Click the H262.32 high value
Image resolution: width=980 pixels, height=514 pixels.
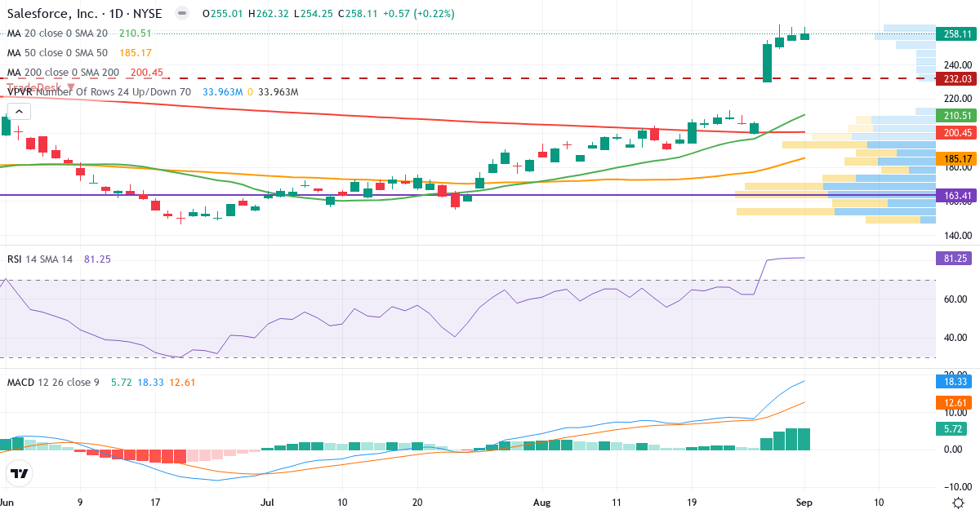(270, 14)
